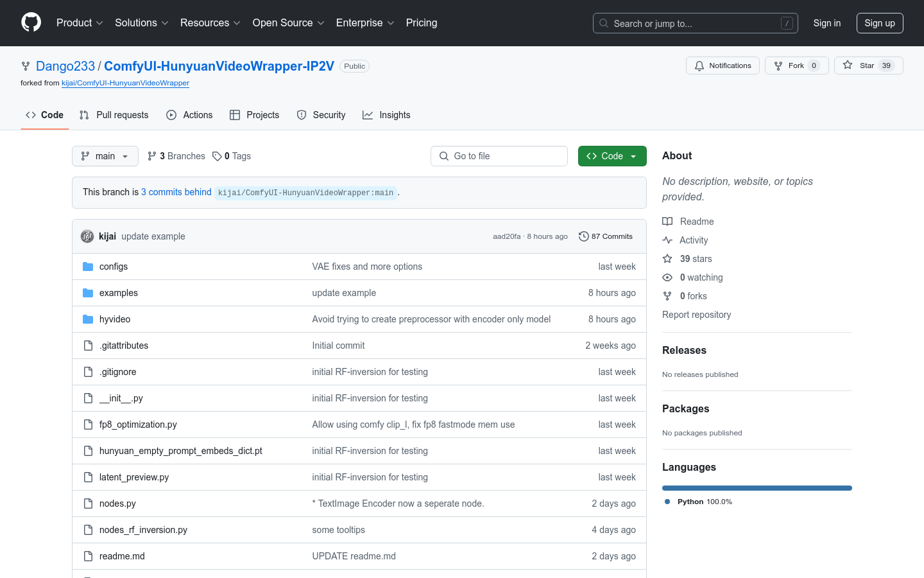Expand the Resources menu
924x578 pixels.
click(210, 23)
